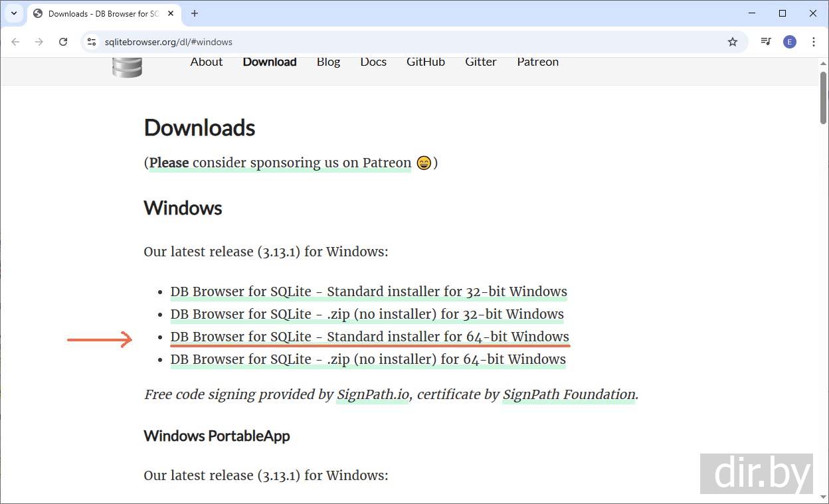View site information icon in address bar
829x504 pixels.
click(92, 42)
